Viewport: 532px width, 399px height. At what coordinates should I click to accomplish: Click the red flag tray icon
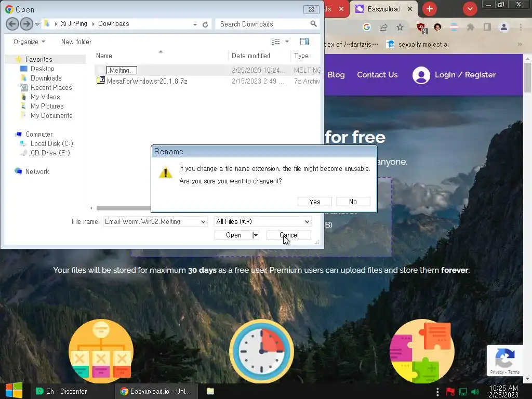[450, 392]
